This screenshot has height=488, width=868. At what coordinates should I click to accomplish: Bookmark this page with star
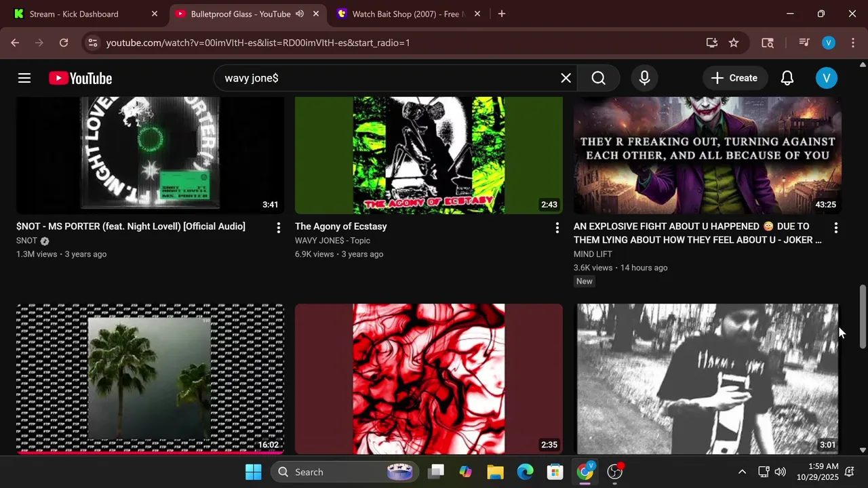point(734,43)
